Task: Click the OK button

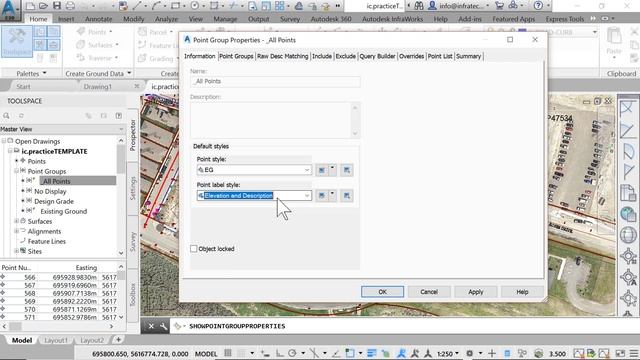Action: coord(382,292)
